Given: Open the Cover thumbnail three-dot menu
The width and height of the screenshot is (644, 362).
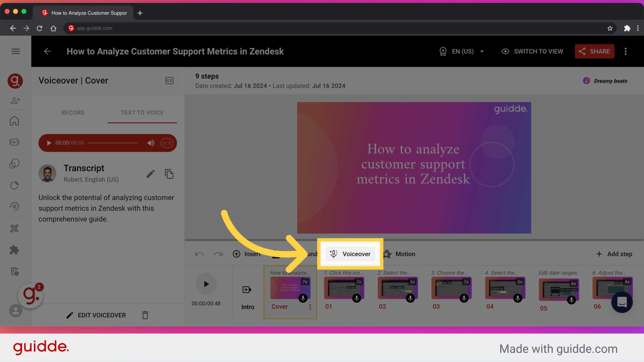Looking at the screenshot, I should (310, 307).
